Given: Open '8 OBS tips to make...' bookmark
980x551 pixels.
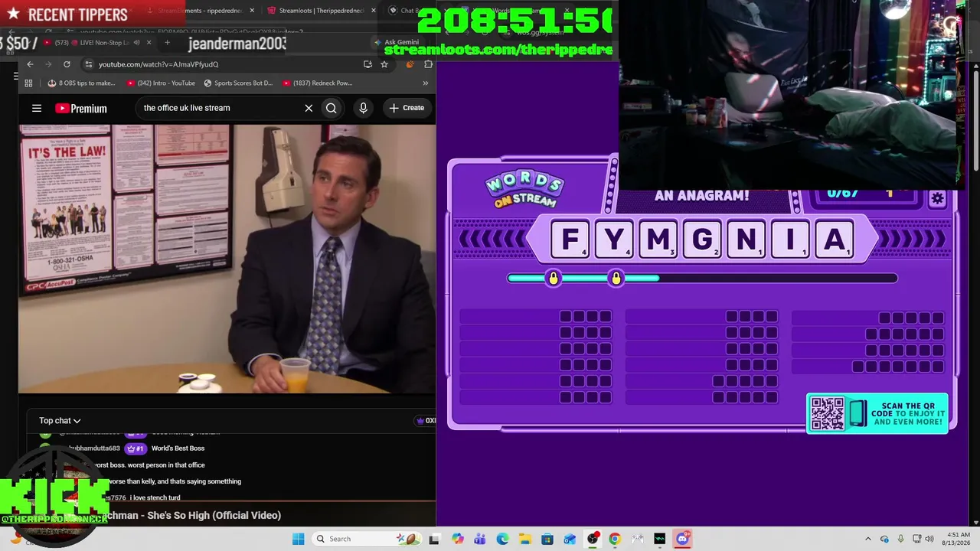Looking at the screenshot, I should 81,83.
